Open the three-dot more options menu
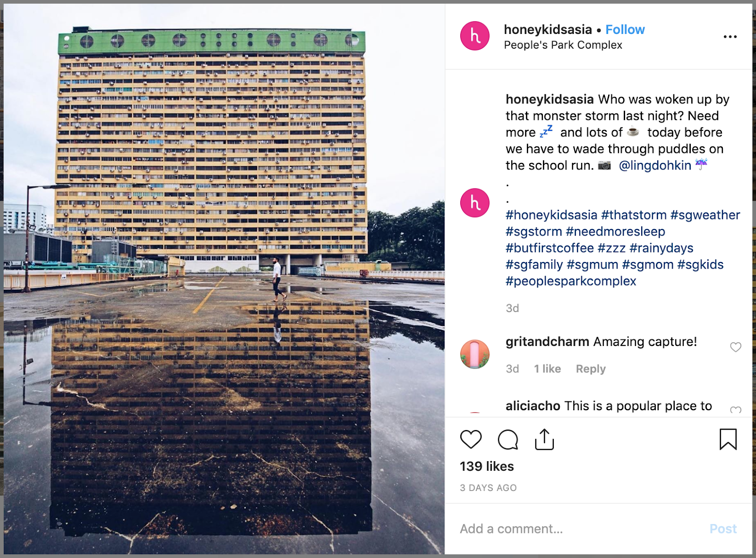756x558 pixels. click(x=730, y=37)
